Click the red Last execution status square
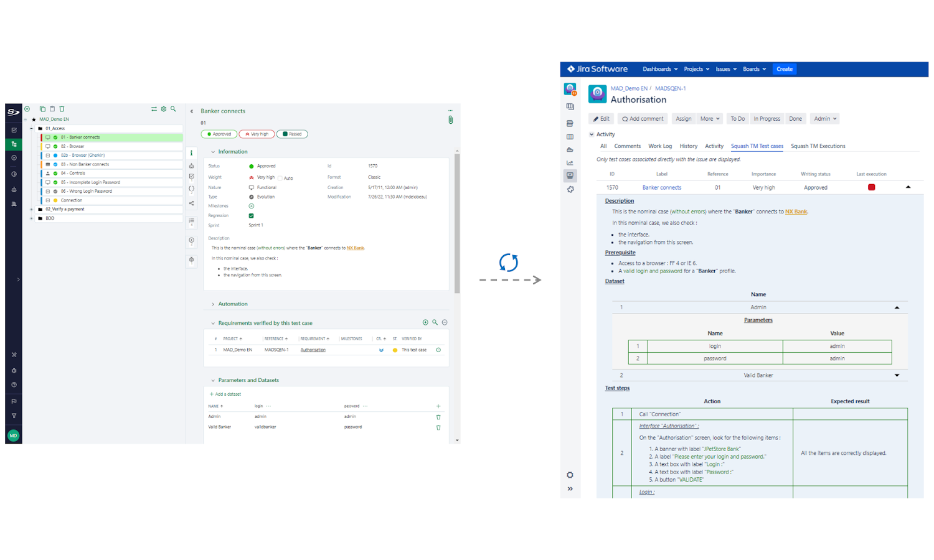 click(871, 187)
